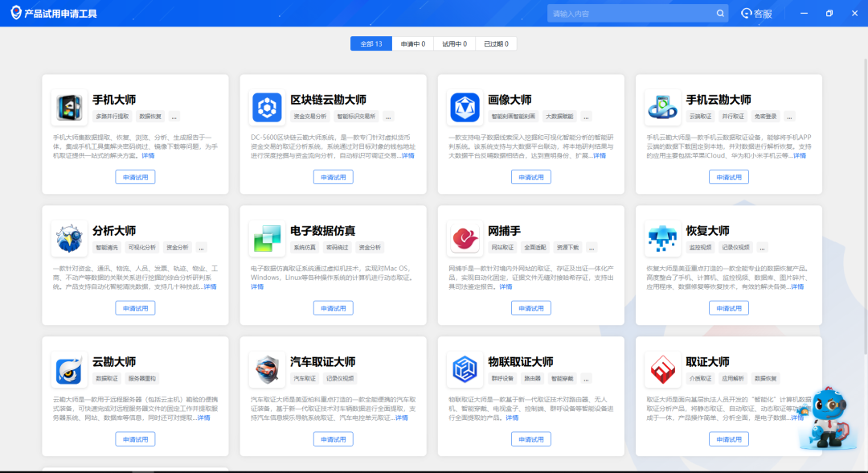This screenshot has width=868, height=473.
Task: Open 详情 link in 恢复大师 description
Action: click(x=797, y=287)
